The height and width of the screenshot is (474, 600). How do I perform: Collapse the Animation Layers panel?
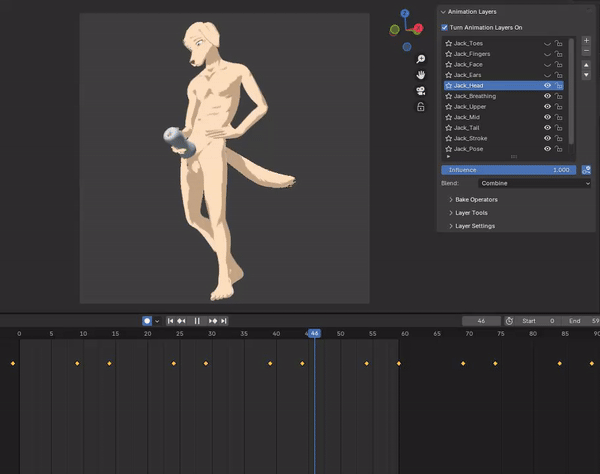point(443,12)
